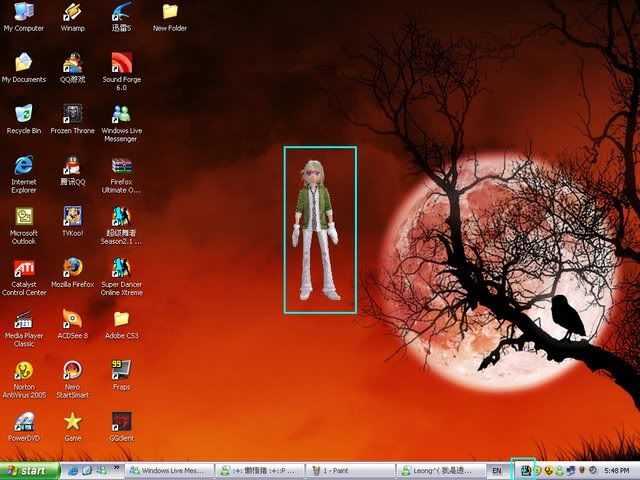Click the dancer icon in system tray
This screenshot has width=640, height=480.
point(525,471)
